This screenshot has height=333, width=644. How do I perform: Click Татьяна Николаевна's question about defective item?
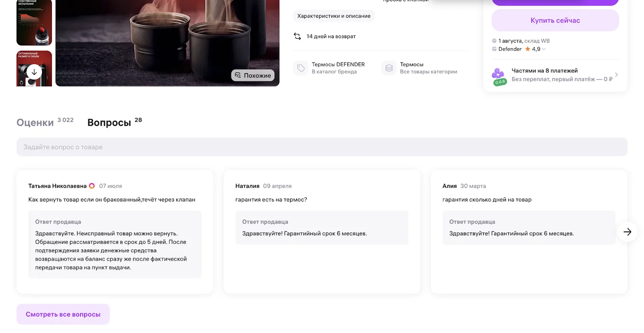(x=112, y=200)
